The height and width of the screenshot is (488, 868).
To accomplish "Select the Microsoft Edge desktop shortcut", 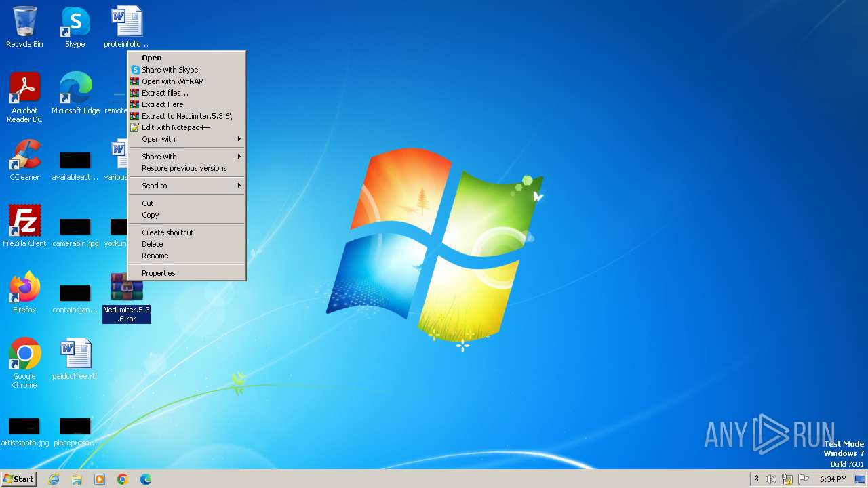I will pyautogui.click(x=75, y=94).
